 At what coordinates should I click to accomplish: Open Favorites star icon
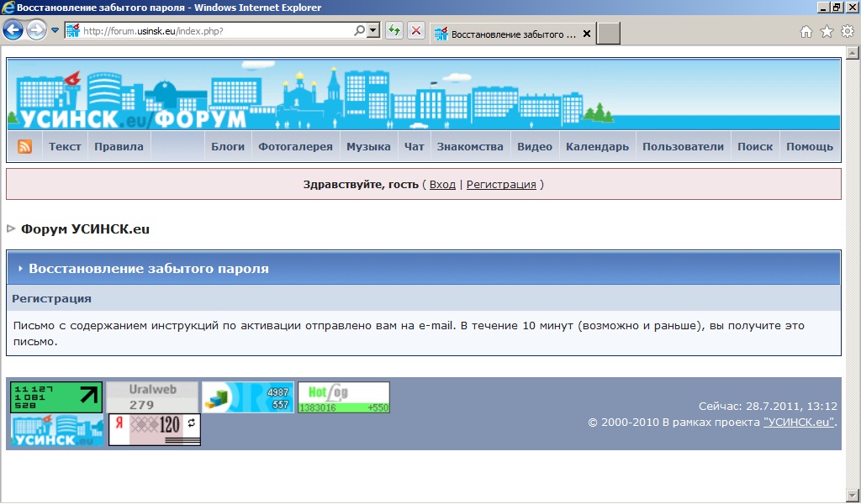point(827,32)
